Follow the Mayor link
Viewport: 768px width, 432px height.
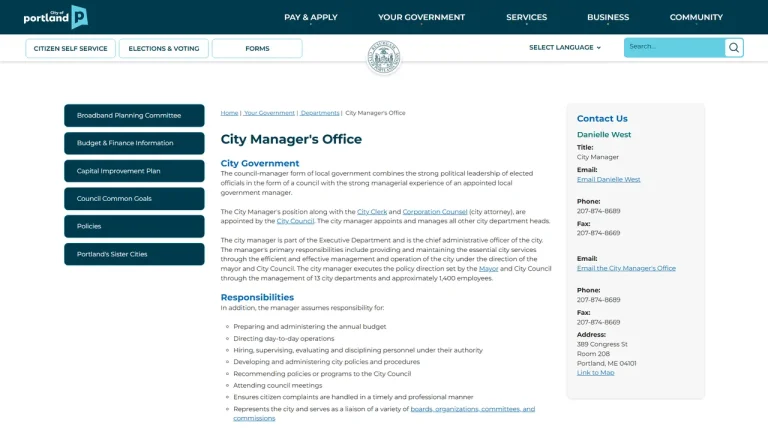[488, 268]
